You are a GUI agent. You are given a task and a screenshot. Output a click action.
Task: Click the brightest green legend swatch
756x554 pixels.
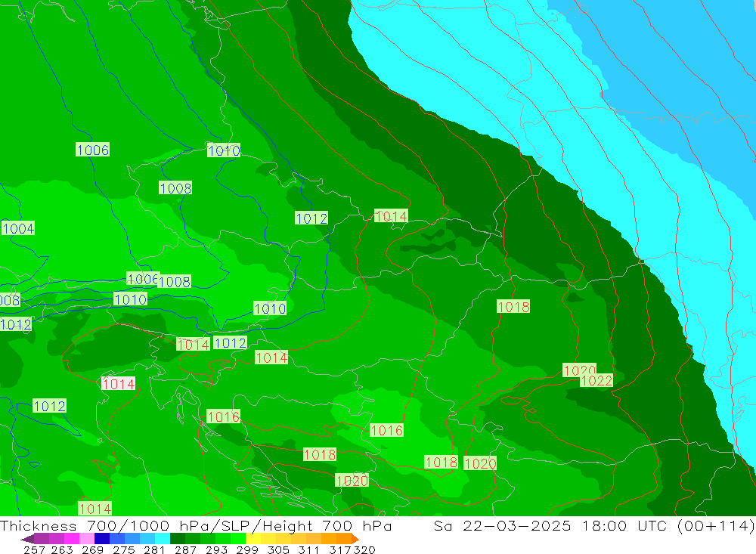click(238, 539)
